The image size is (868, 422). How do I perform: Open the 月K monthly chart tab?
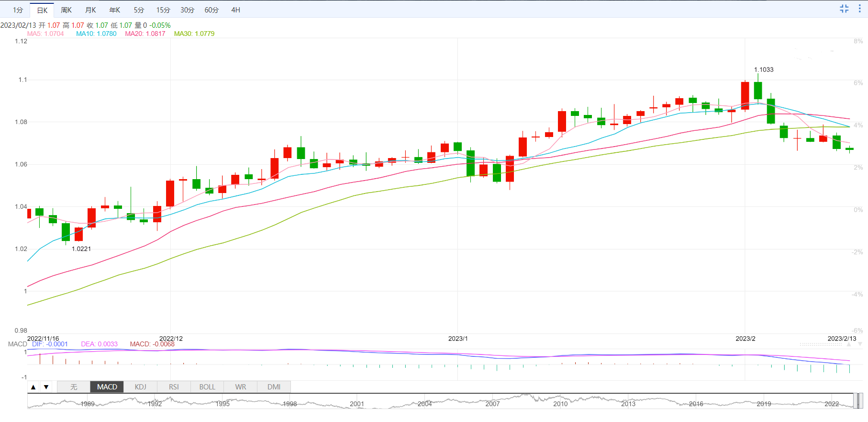point(90,10)
